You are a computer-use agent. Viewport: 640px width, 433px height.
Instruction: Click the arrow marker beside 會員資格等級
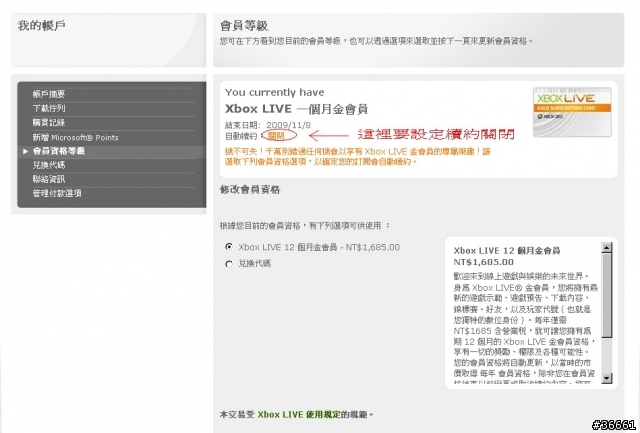pos(25,151)
